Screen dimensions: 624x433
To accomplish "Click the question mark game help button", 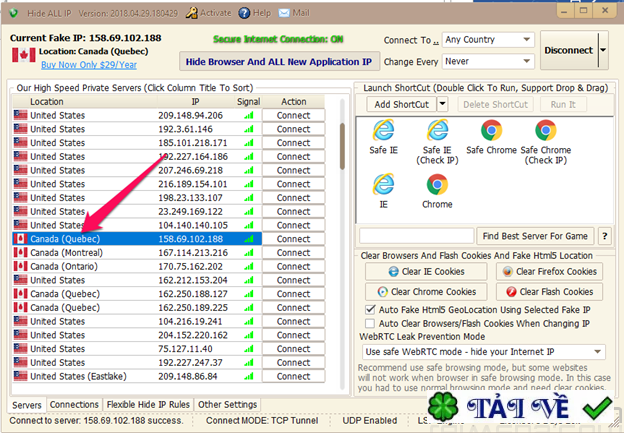I will tap(604, 236).
